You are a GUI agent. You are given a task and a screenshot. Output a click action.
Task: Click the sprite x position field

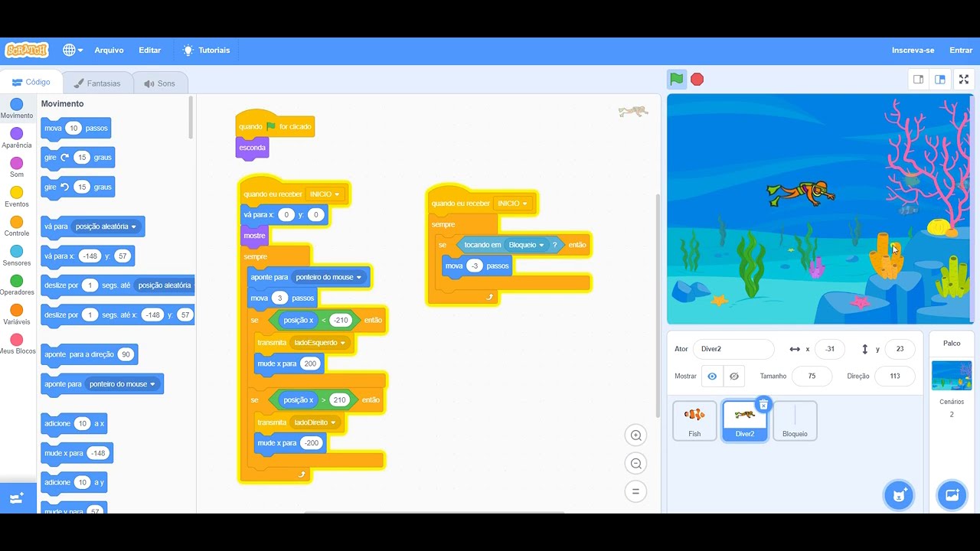click(830, 349)
